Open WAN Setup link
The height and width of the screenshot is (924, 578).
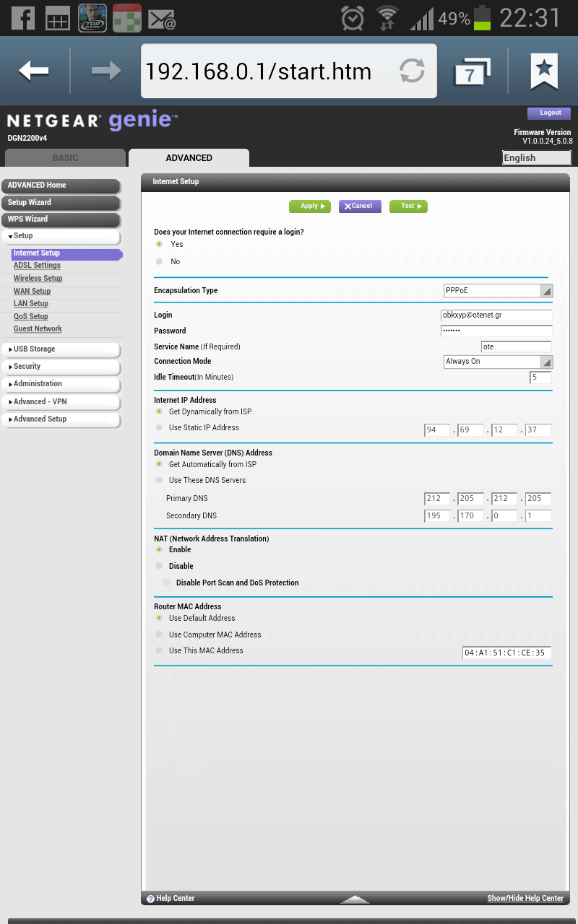[x=32, y=292]
